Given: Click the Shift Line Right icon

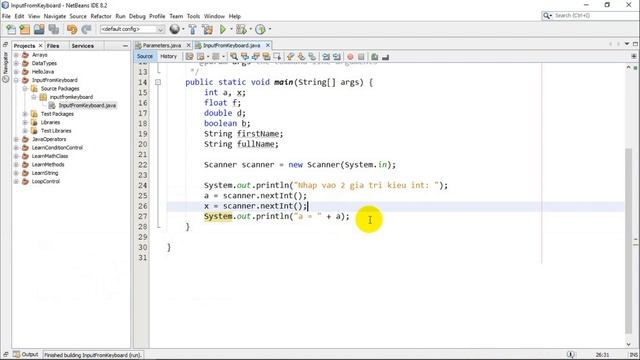Looking at the screenshot, I should tap(337, 57).
